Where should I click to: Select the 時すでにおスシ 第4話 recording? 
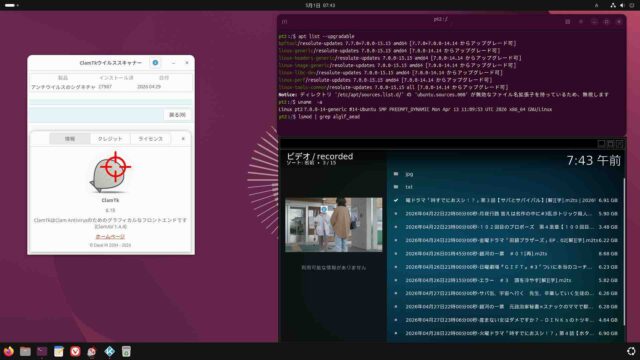coord(506,333)
